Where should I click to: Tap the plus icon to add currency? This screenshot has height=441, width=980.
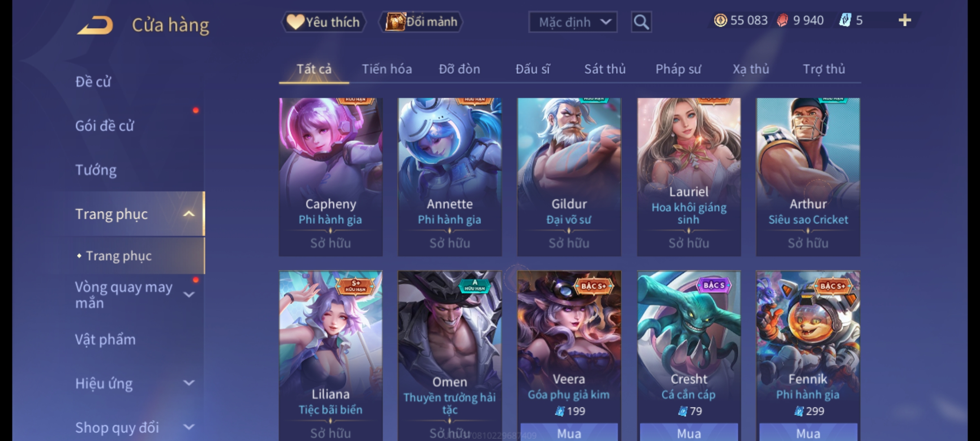click(905, 20)
